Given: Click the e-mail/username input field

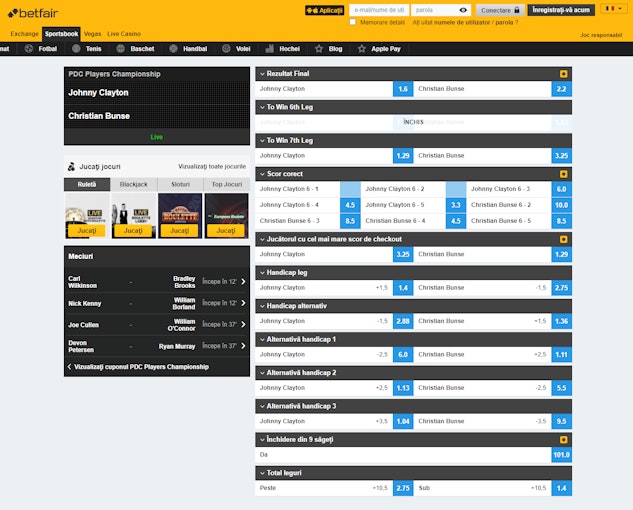Looking at the screenshot, I should [x=379, y=10].
